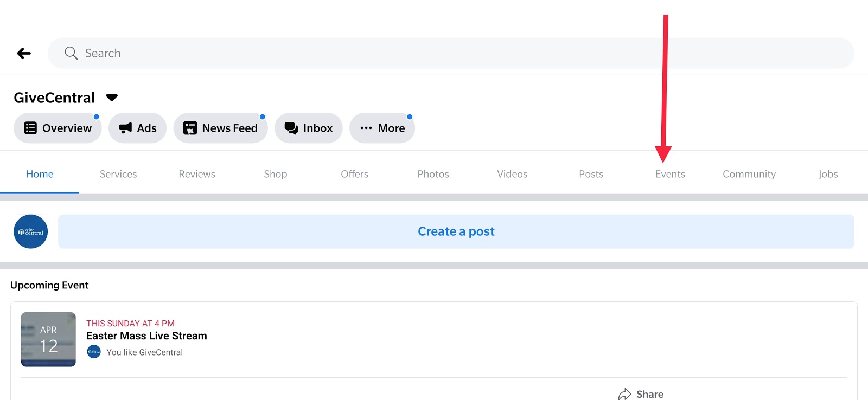Switch to the Events tab
The height and width of the screenshot is (400, 868).
click(670, 174)
